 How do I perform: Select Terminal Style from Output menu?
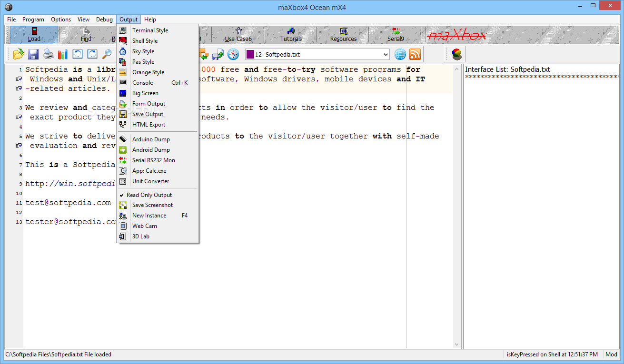click(158, 30)
